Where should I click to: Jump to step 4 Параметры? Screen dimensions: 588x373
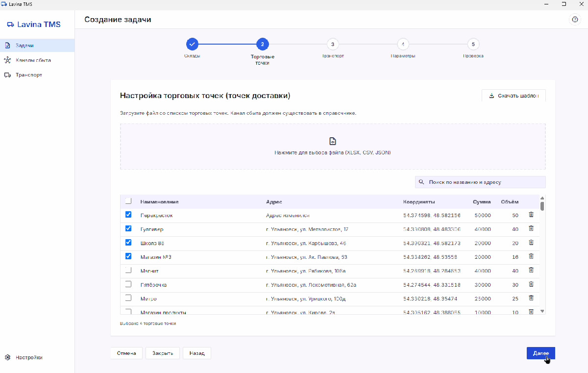tap(403, 44)
